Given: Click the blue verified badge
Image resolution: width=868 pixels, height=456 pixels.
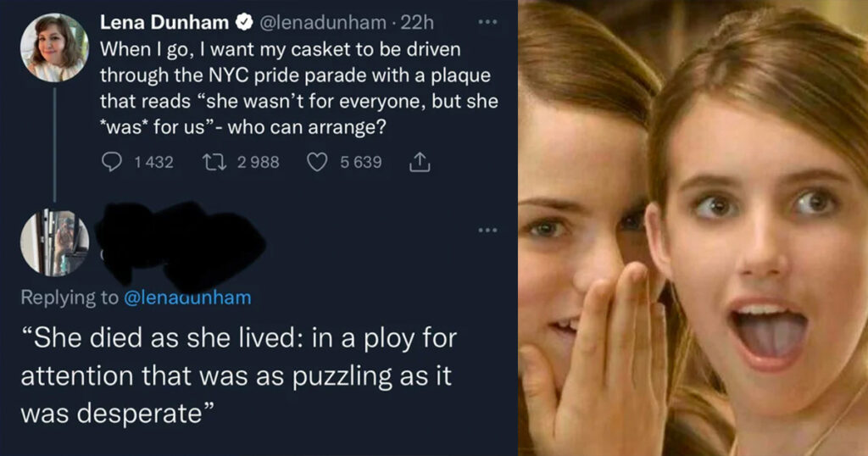Looking at the screenshot, I should pos(244,22).
